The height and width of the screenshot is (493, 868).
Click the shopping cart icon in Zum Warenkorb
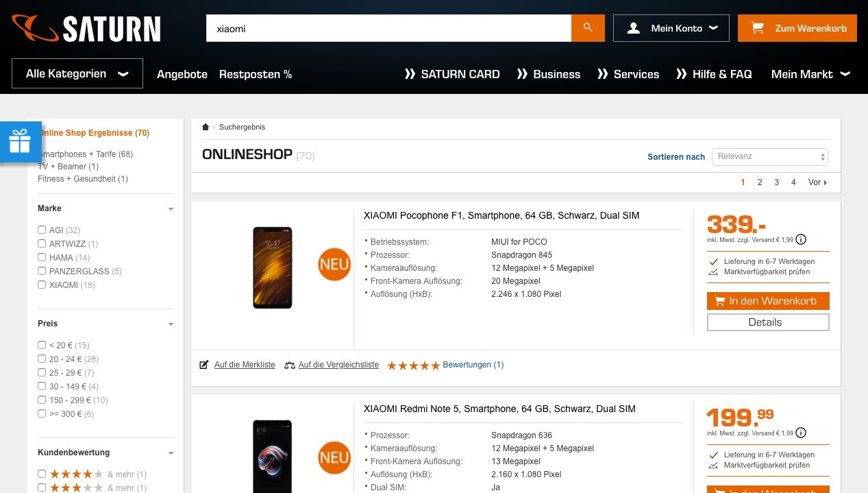click(x=758, y=28)
